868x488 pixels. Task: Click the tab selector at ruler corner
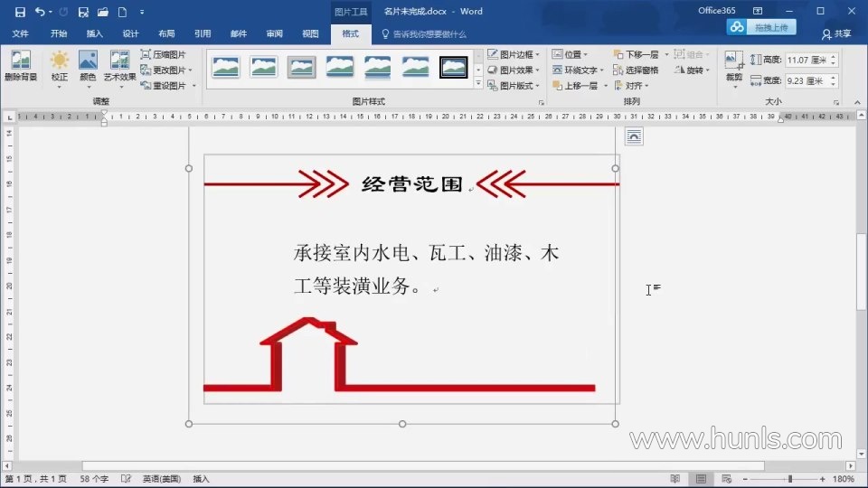pos(9,117)
